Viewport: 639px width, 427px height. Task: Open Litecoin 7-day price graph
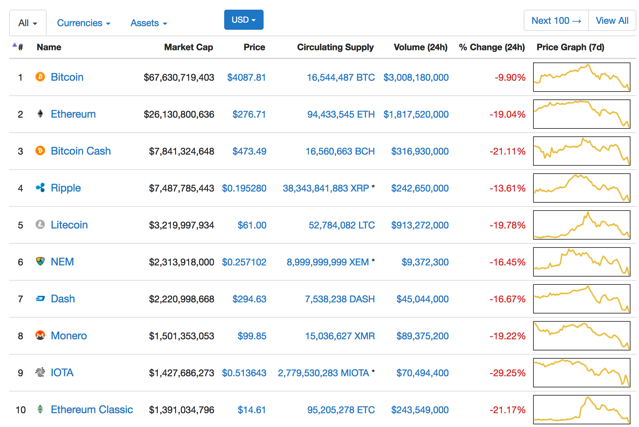[582, 225]
